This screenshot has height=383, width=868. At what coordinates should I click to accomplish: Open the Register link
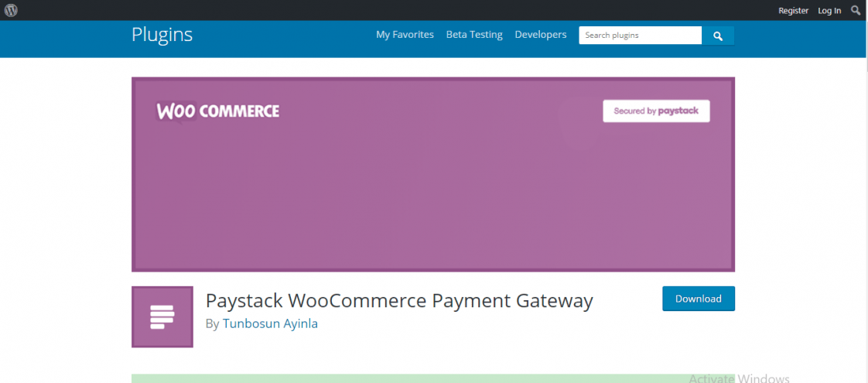pyautogui.click(x=793, y=11)
